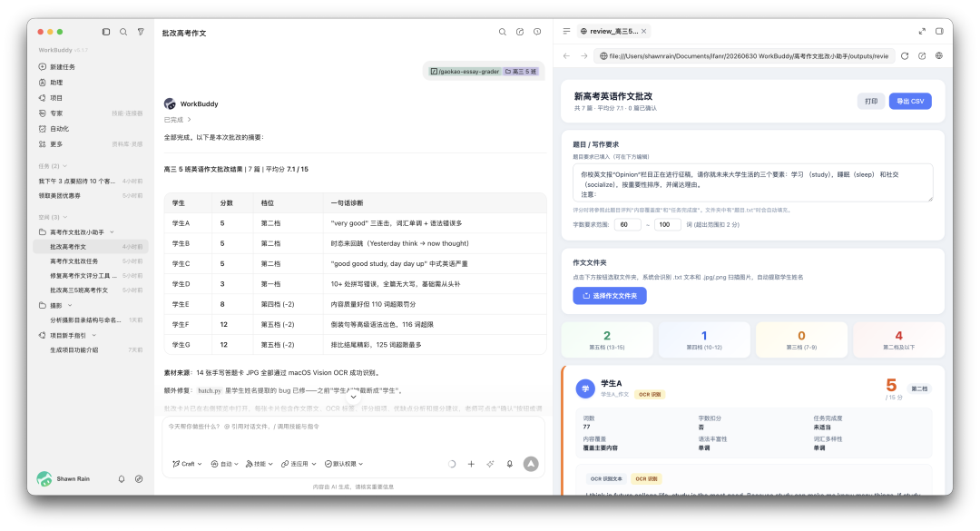Click the 选择作文文件夹 button

point(610,296)
